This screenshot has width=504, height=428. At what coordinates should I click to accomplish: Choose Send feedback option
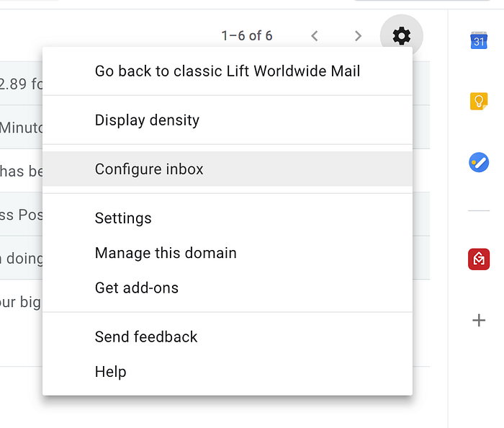tap(228, 336)
